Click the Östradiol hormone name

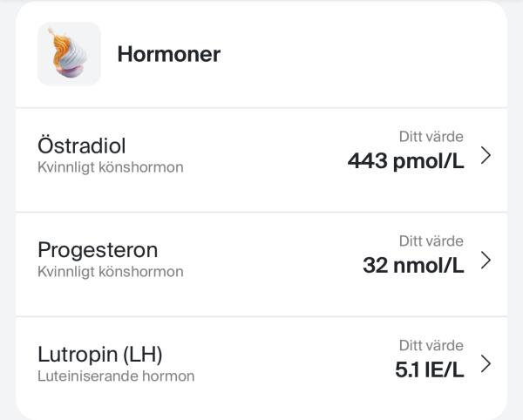[x=82, y=145]
